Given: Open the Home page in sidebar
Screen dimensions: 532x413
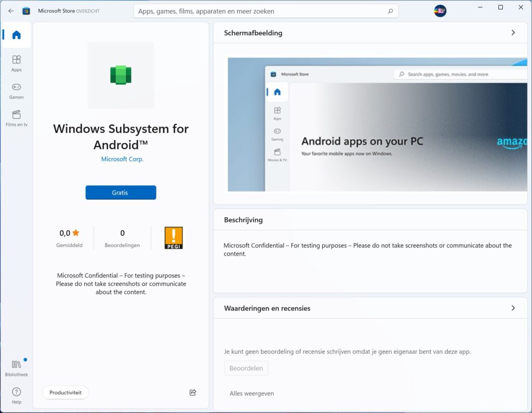Looking at the screenshot, I should (x=17, y=35).
